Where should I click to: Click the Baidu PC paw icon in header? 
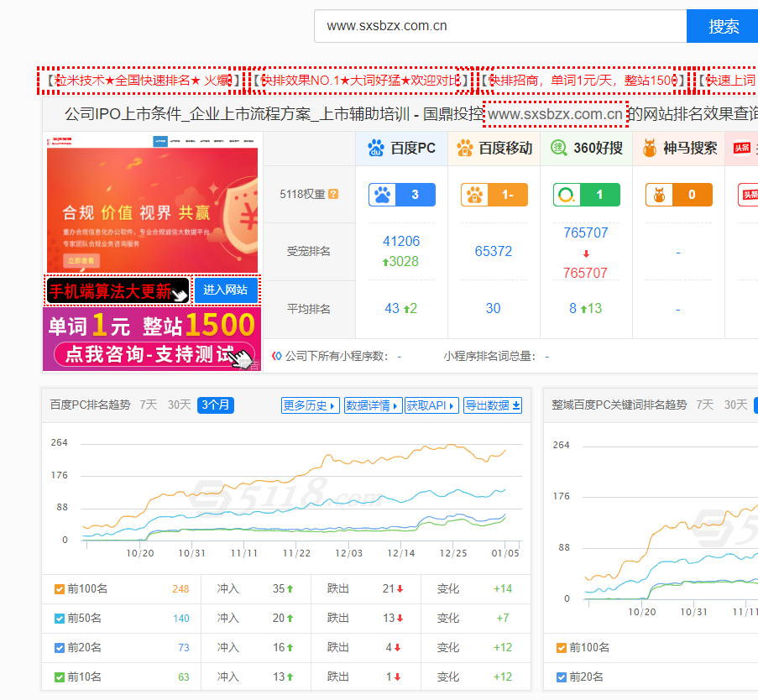click(375, 148)
